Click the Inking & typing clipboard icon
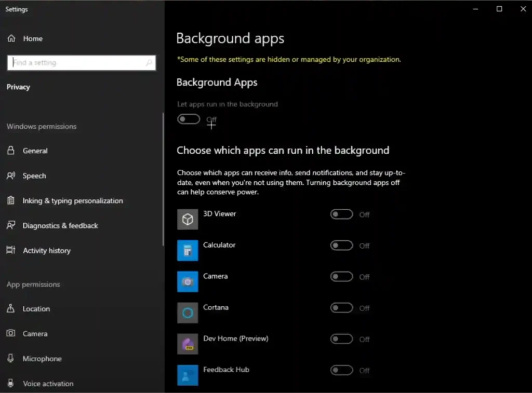This screenshot has width=532, height=393. coord(11,200)
